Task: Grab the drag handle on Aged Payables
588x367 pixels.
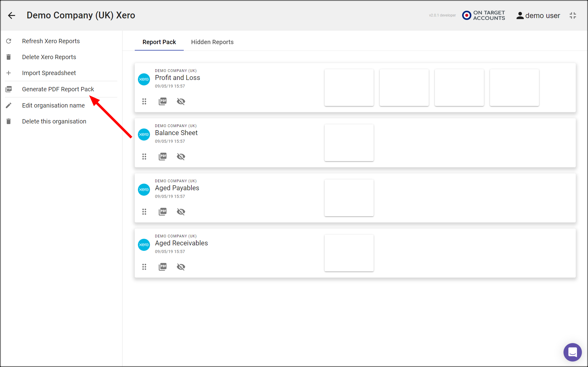Action: [x=144, y=212]
